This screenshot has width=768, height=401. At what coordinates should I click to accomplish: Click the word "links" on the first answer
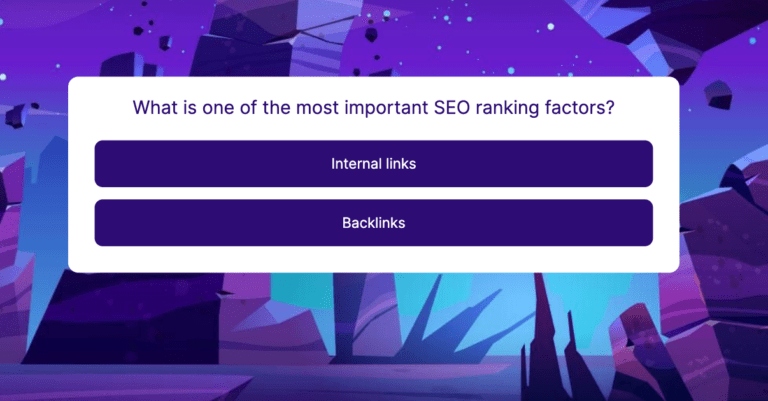pos(399,163)
